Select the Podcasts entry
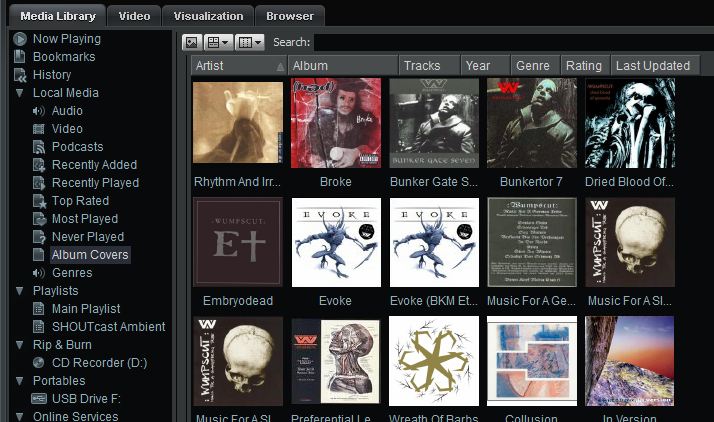The image size is (714, 422). coord(77,147)
